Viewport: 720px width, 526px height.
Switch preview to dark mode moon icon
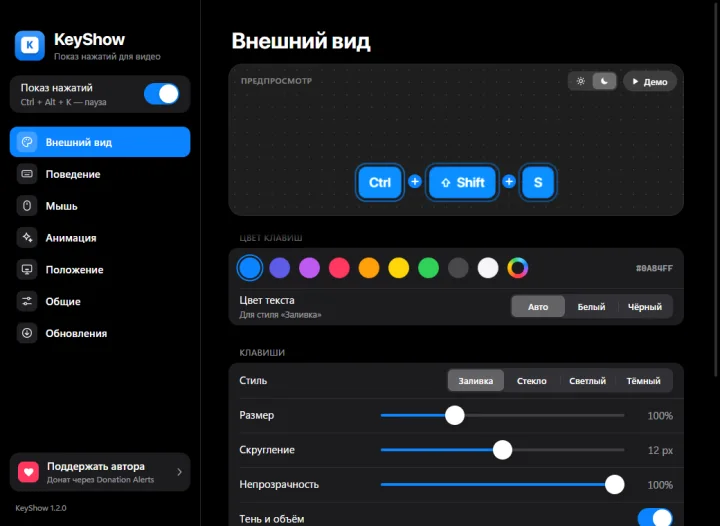(604, 81)
